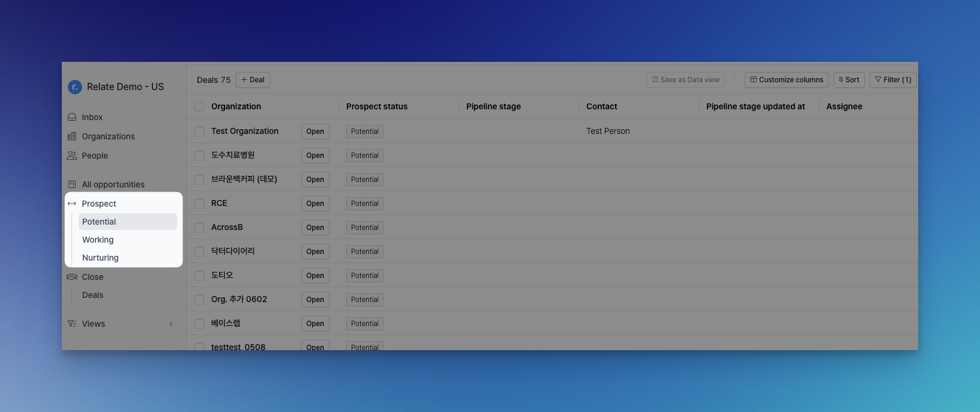
Task: Click the All opportunities board icon
Action: 72,184
